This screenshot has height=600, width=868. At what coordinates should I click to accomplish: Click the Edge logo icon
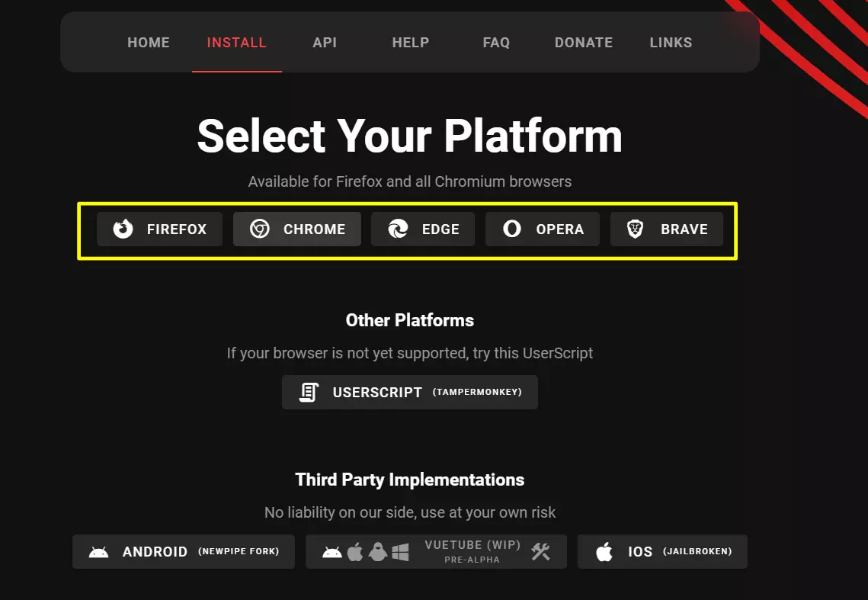[398, 229]
